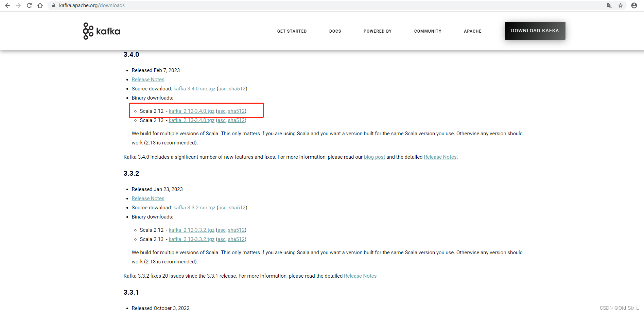This screenshot has width=644, height=313.
Task: Open the detailed Release Notes link for 3.4.0
Action: pyautogui.click(x=440, y=157)
